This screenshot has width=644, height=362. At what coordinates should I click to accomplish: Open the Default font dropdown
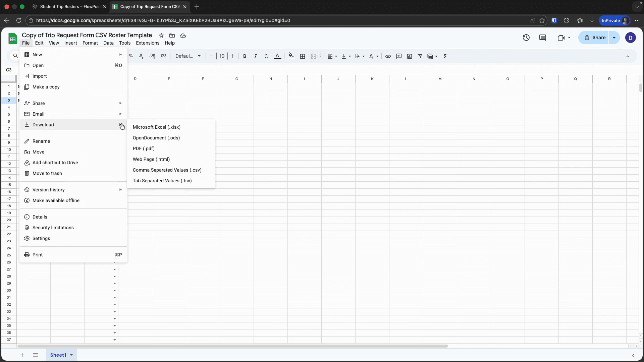188,56
